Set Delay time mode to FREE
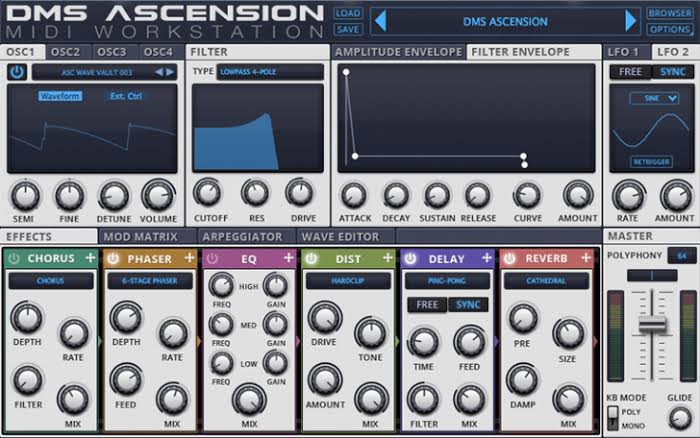 [427, 305]
